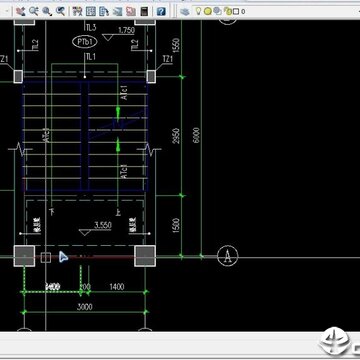Select the 2950 vertical dimension
The height and width of the screenshot is (360, 360).
click(176, 136)
